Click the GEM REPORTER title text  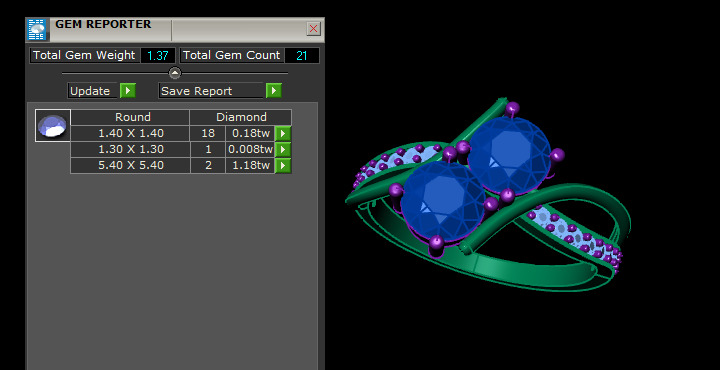[103, 25]
